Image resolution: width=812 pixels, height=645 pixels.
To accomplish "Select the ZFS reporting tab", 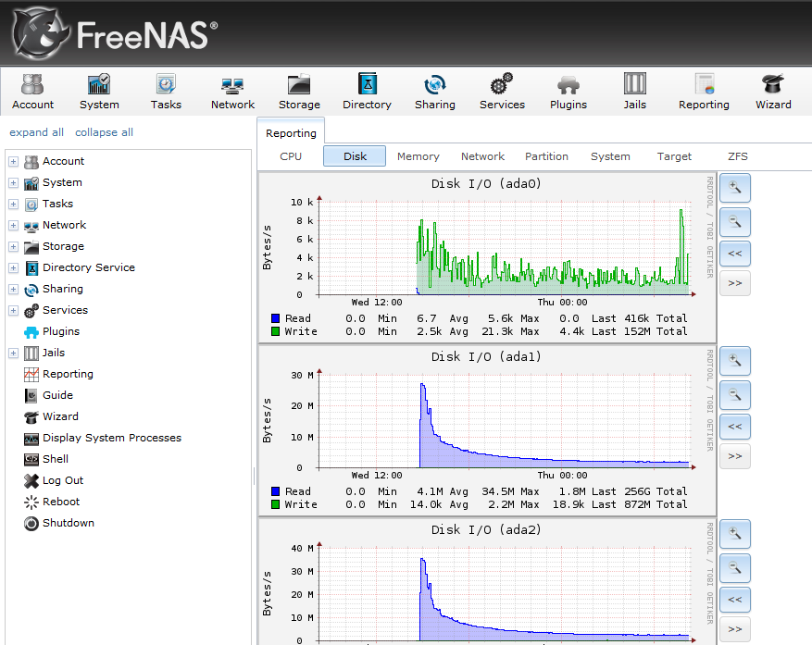I will [x=737, y=156].
